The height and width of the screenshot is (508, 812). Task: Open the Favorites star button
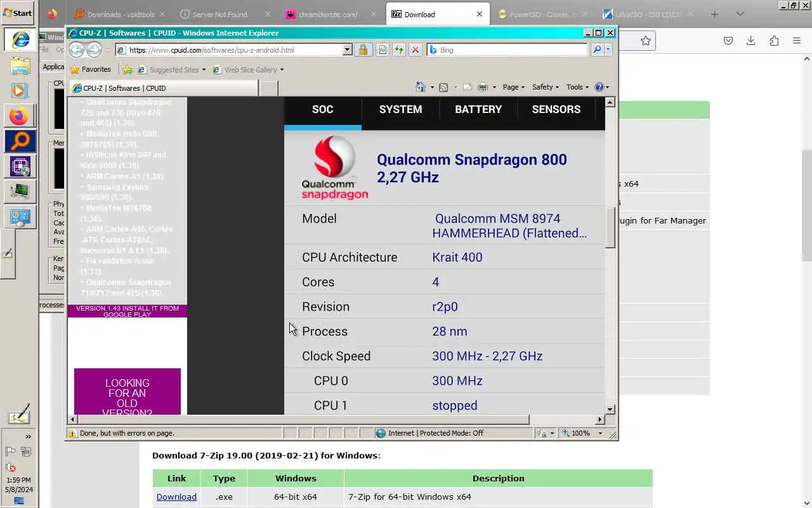pos(91,69)
